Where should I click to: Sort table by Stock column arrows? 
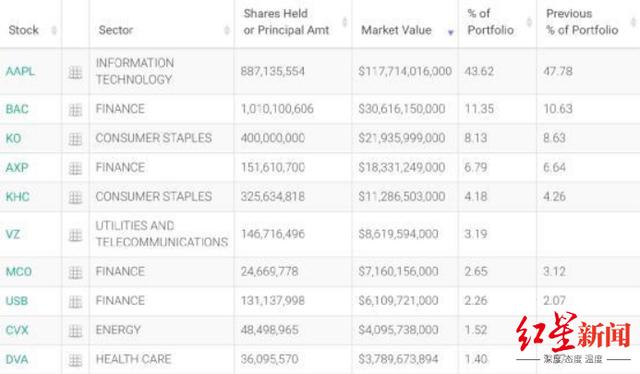click(x=53, y=30)
